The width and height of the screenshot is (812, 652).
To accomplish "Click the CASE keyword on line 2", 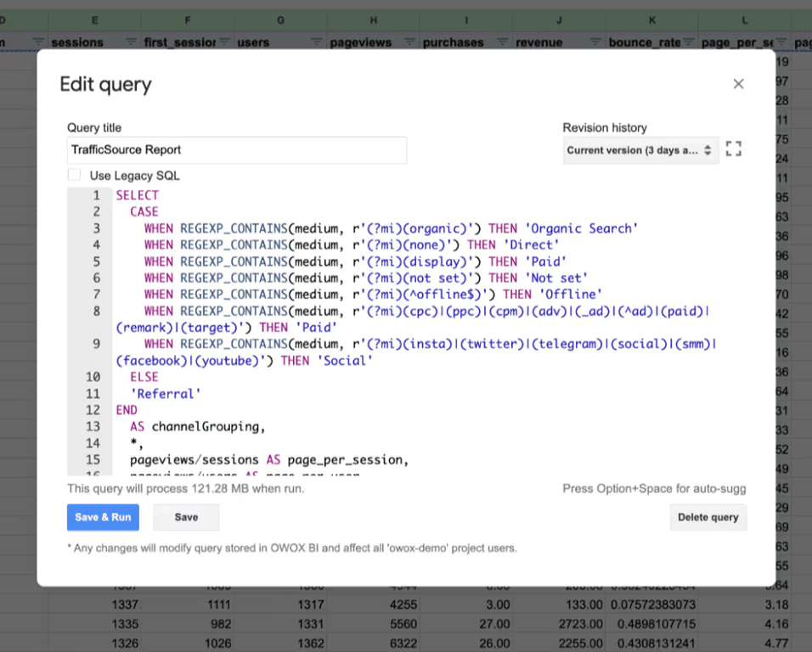I will click(144, 211).
